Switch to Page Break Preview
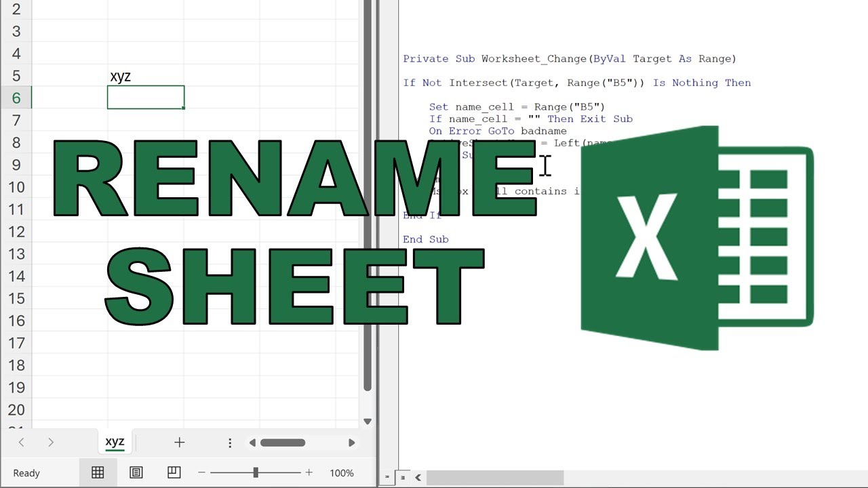Screen dimensions: 868x488 click(x=174, y=472)
